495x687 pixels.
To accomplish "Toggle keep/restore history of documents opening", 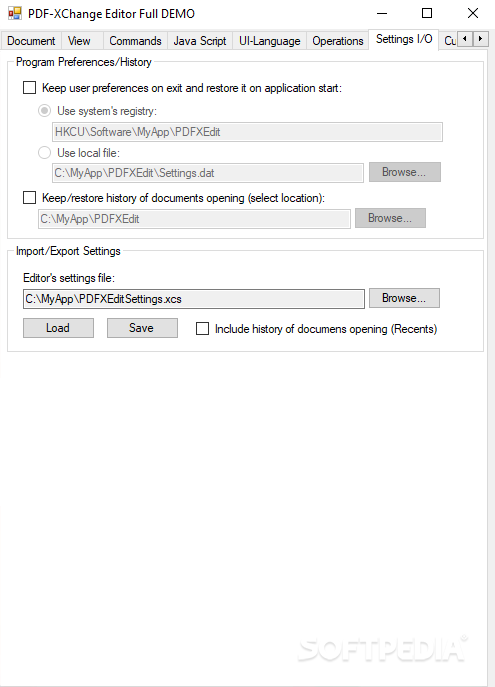I will pyautogui.click(x=29, y=198).
